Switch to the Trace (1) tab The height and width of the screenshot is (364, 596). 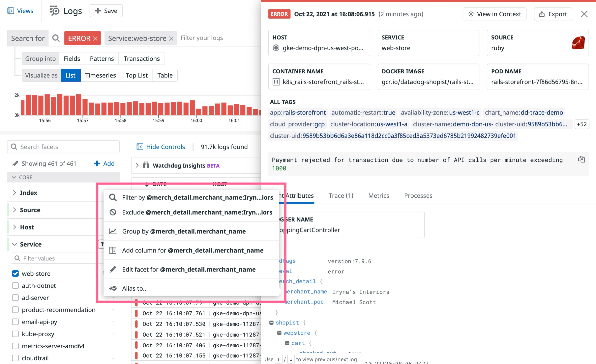341,196
